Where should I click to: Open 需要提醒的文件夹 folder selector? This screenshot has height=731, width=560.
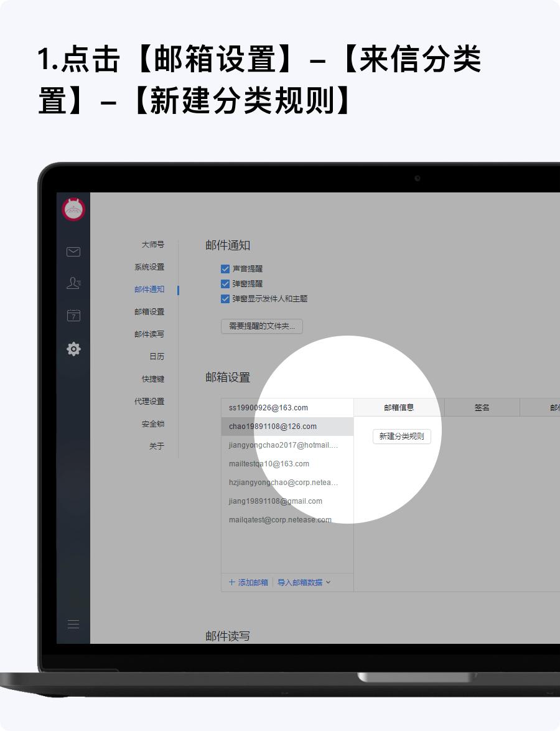coord(261,326)
